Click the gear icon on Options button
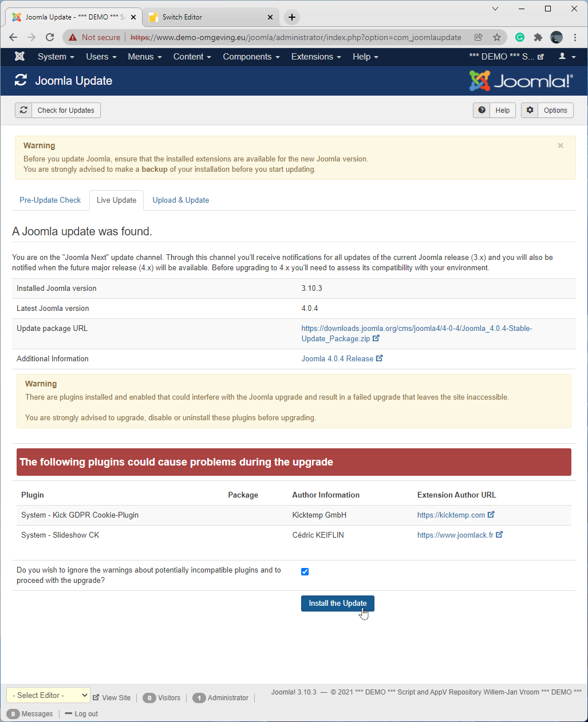Viewport: 588px width, 722px height. (x=530, y=111)
